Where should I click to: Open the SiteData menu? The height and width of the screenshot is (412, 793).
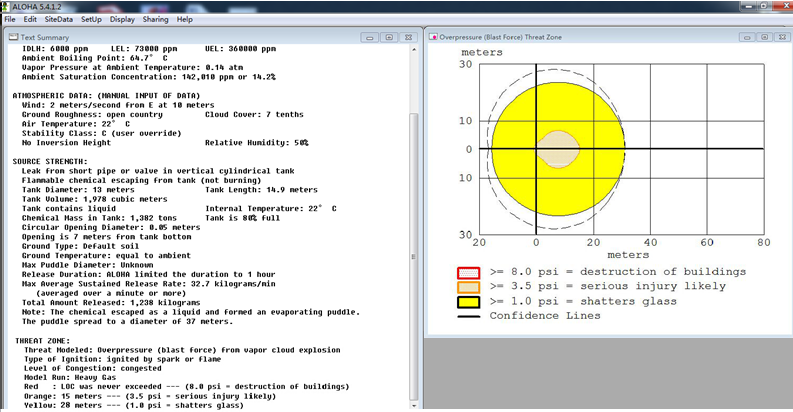coord(59,19)
